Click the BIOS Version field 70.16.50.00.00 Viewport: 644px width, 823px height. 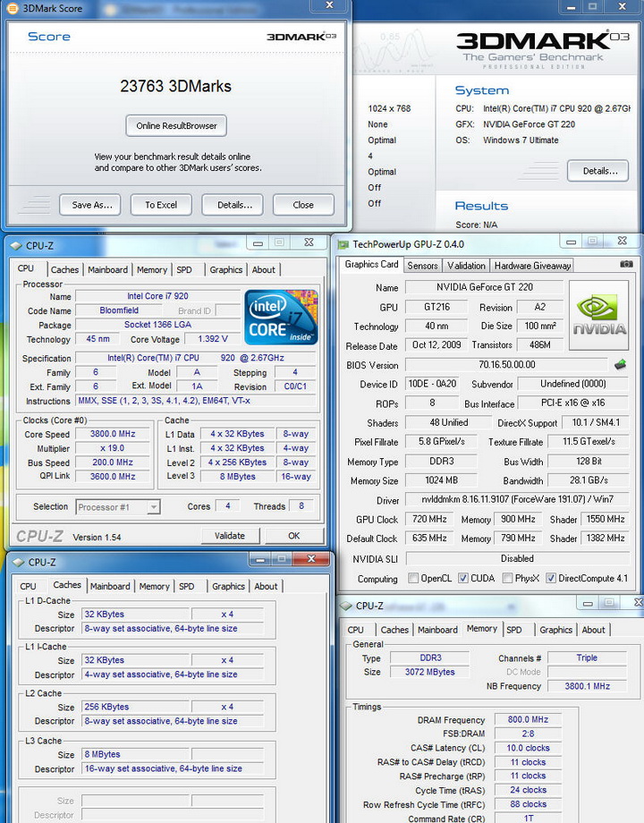(507, 364)
